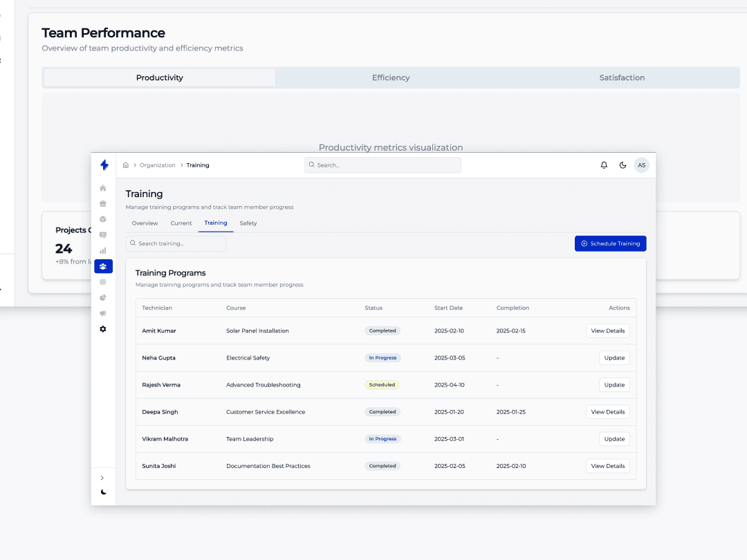Select the Satisfaction tab in Team Performance window

click(622, 77)
